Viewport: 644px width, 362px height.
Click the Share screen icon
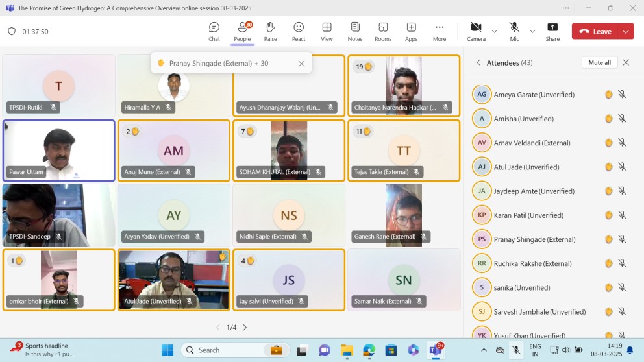[552, 31]
